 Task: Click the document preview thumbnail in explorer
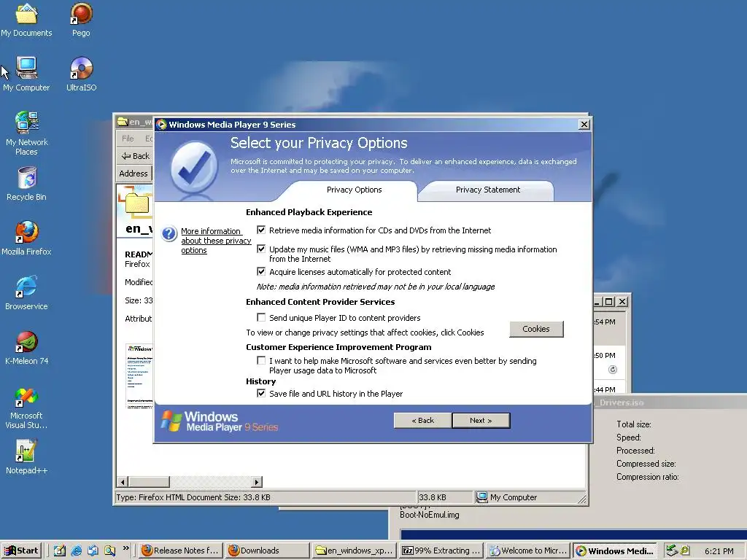click(x=139, y=376)
